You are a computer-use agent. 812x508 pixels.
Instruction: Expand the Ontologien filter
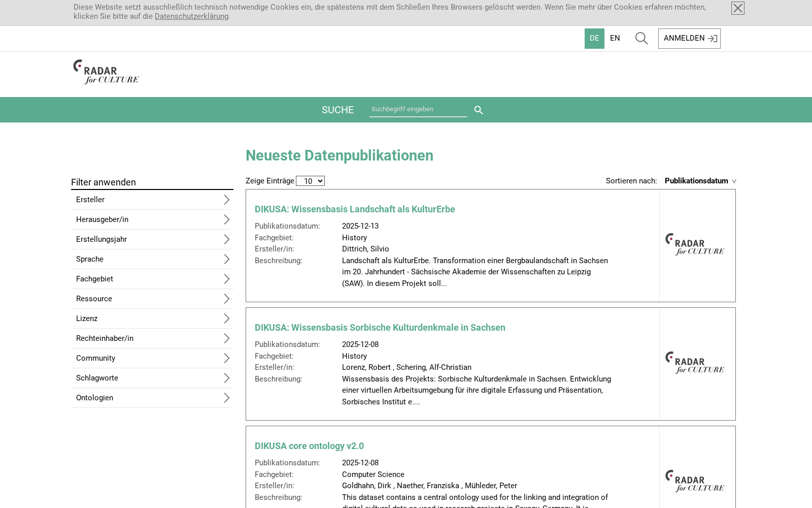pos(152,398)
